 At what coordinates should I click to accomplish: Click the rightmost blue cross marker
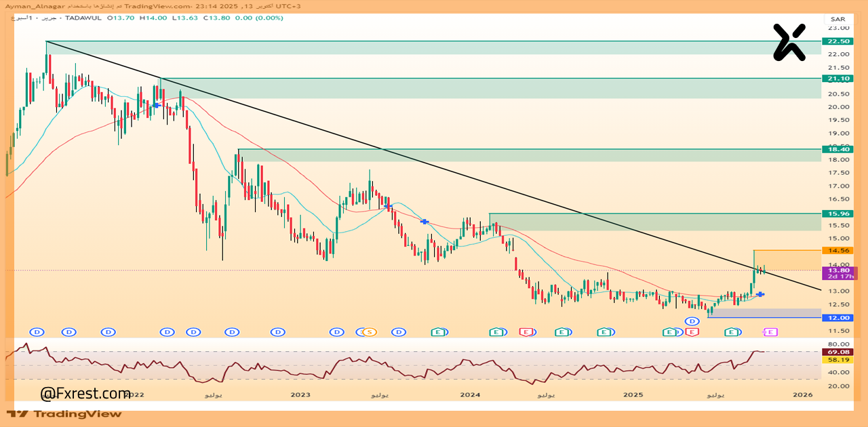click(x=762, y=294)
